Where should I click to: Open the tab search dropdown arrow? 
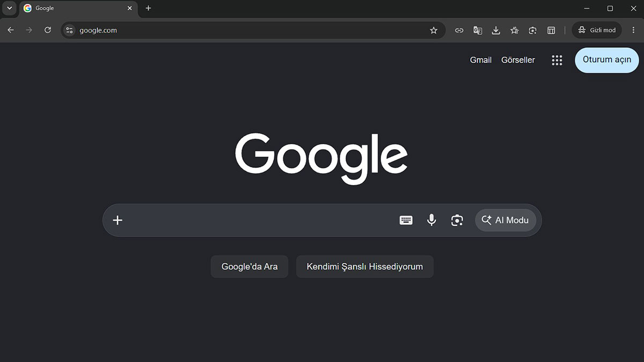[x=9, y=8]
